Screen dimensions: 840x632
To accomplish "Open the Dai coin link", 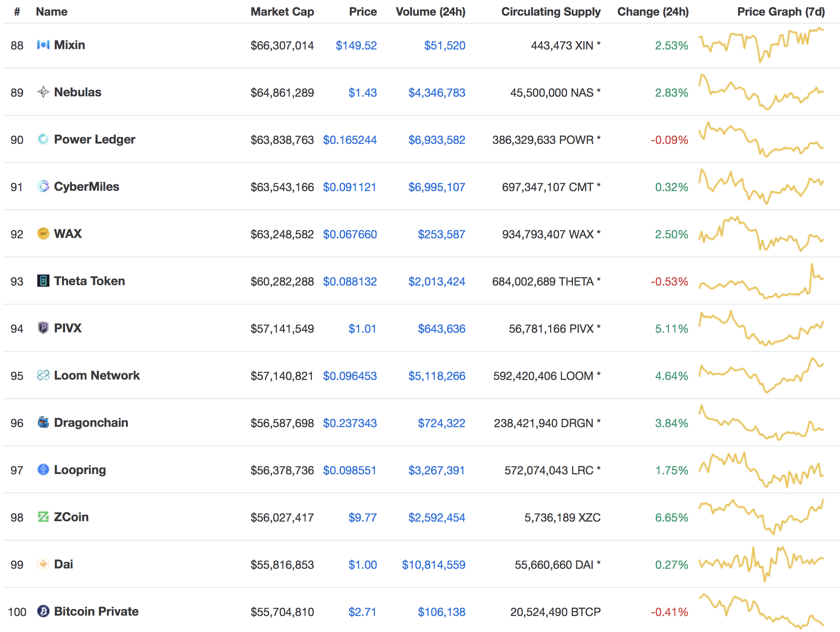I will pyautogui.click(x=64, y=564).
